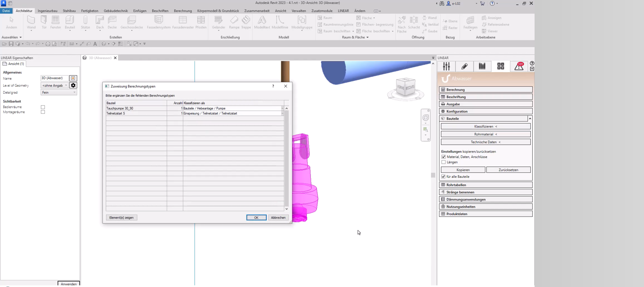The image size is (644, 287).
Task: Click the 'Element(e) zeigen' button
Action: click(x=121, y=218)
